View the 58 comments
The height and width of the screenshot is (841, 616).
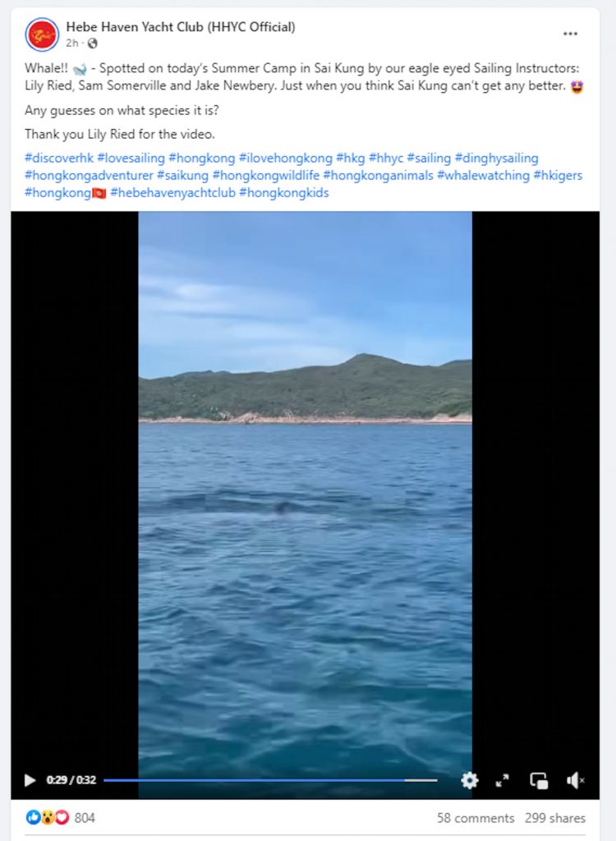point(476,818)
